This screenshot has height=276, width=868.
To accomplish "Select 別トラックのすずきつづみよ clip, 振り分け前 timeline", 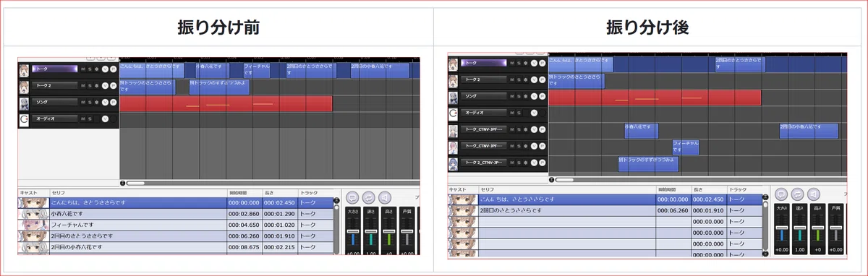I will coord(219,87).
